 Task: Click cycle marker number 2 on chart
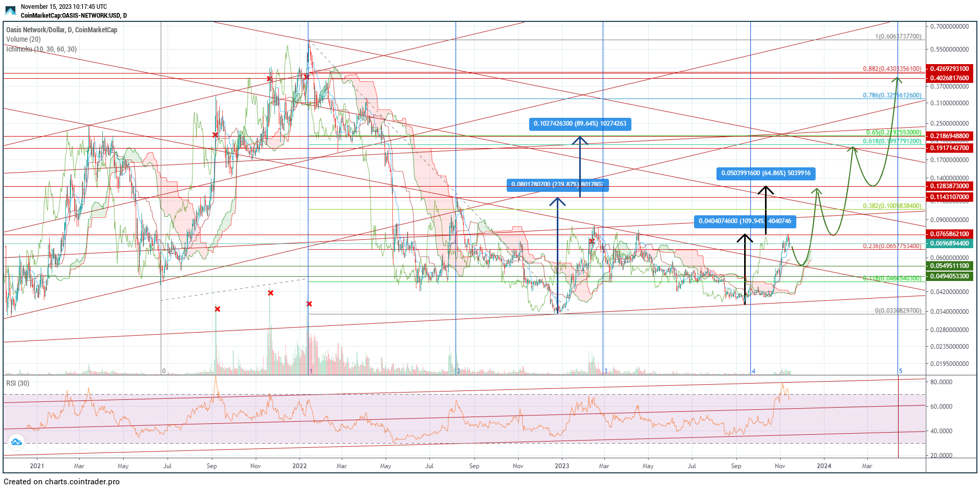coord(459,371)
